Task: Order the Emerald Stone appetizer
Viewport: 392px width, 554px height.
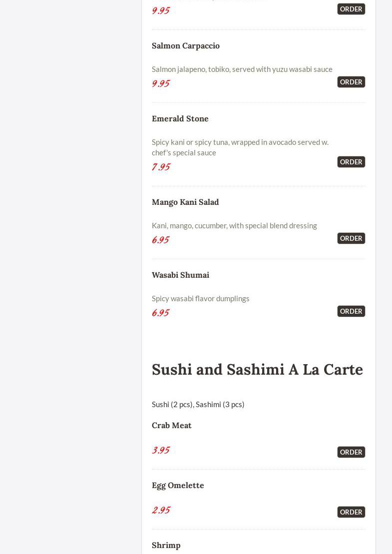Action: click(351, 162)
